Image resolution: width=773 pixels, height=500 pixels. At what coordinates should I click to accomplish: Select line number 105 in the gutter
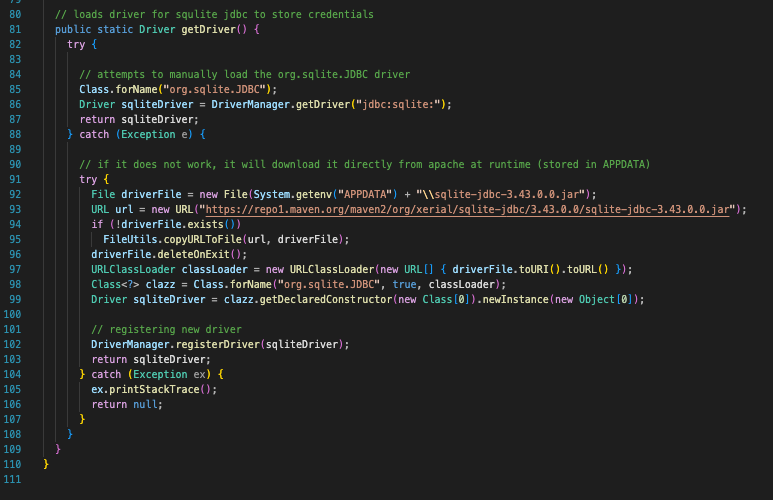click(x=14, y=389)
